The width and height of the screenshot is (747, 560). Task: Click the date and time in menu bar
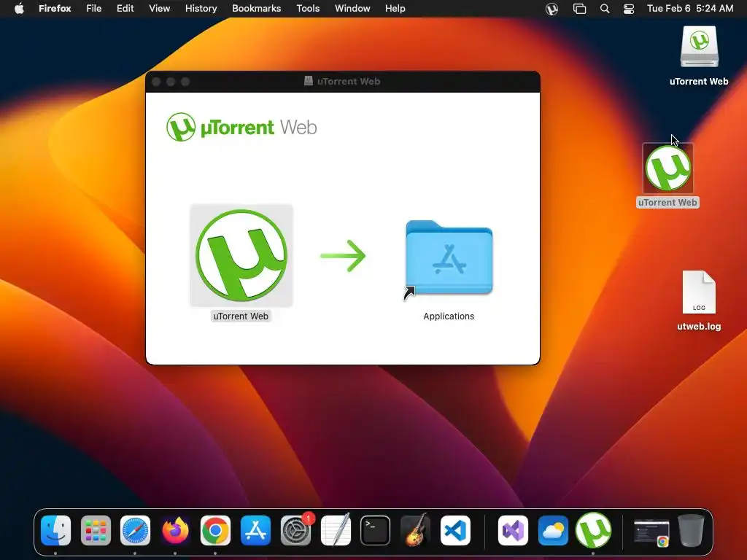pos(690,9)
